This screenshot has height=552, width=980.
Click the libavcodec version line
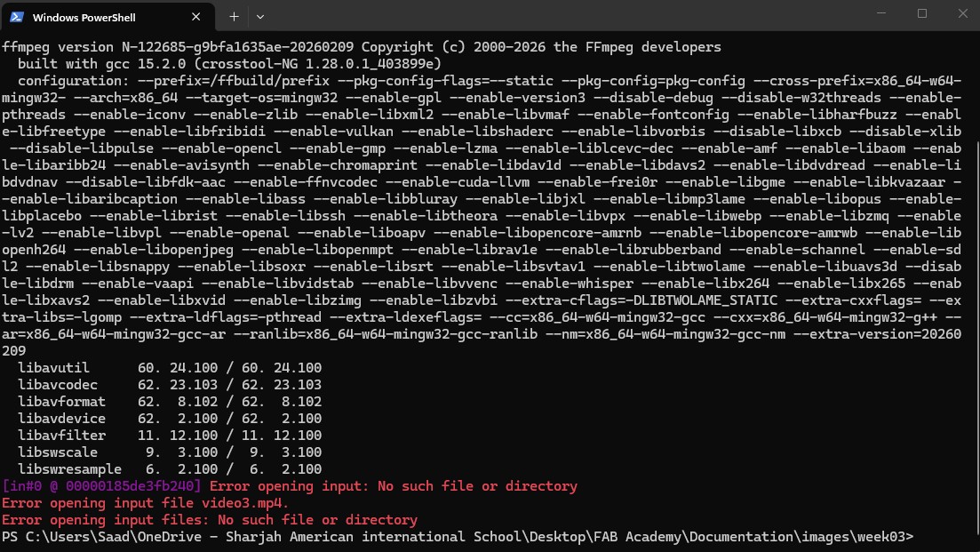[x=169, y=384]
